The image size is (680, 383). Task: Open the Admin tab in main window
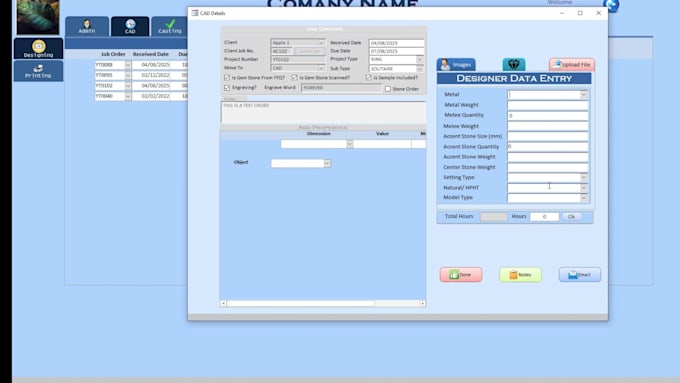87,26
